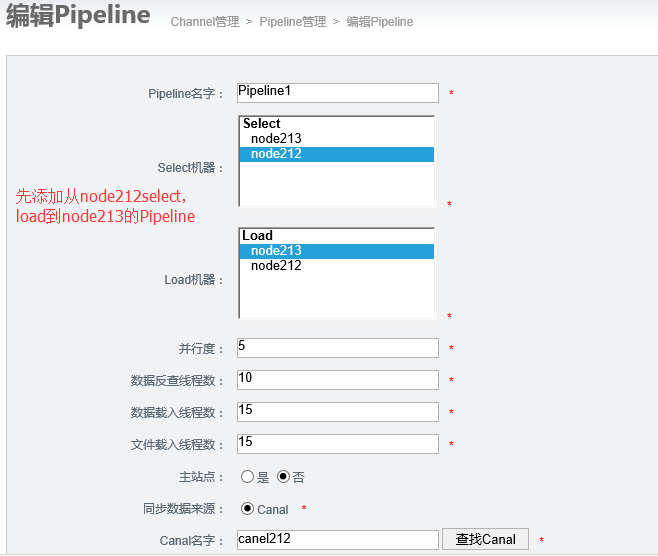Choose node212 in Load机器 list

pos(276,266)
